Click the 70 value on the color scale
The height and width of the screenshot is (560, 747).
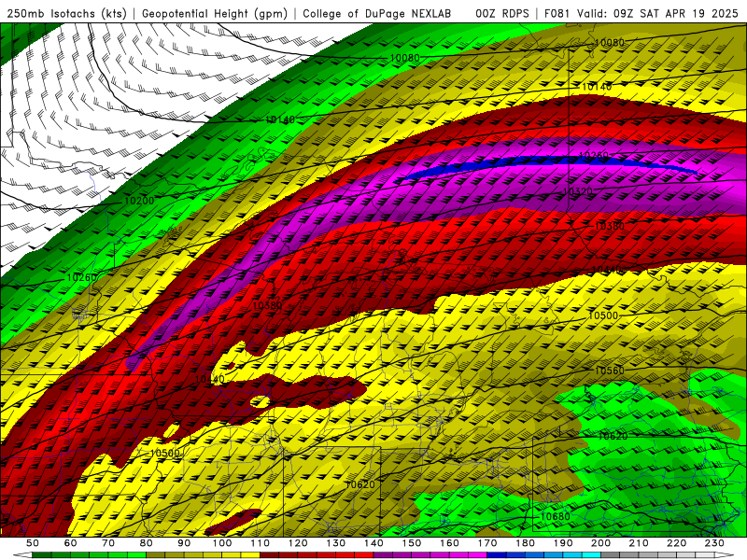[108, 543]
